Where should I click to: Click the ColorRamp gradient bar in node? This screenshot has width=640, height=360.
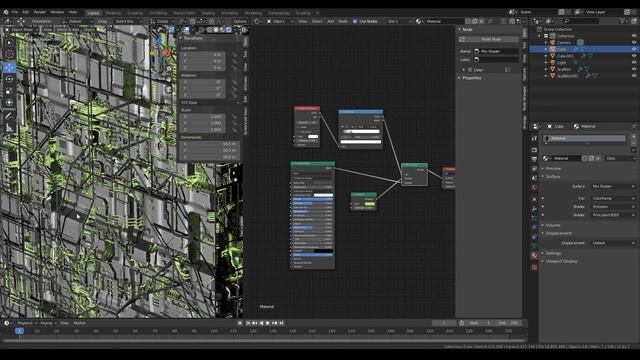click(361, 131)
